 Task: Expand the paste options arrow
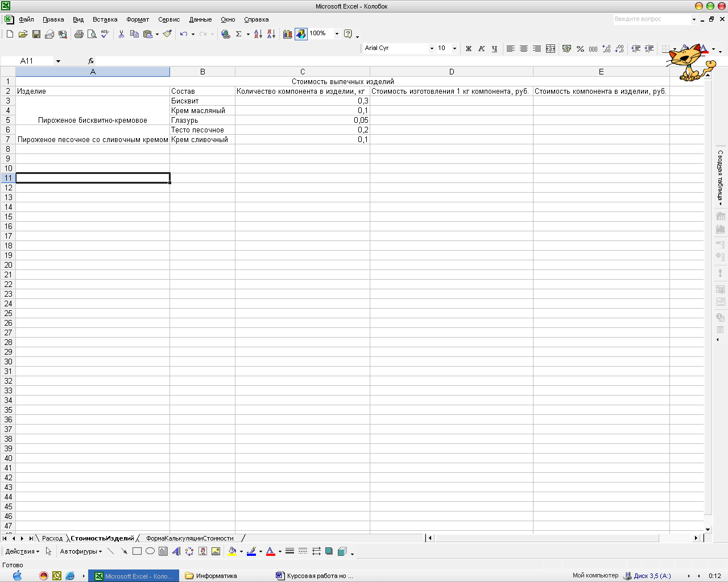[157, 34]
